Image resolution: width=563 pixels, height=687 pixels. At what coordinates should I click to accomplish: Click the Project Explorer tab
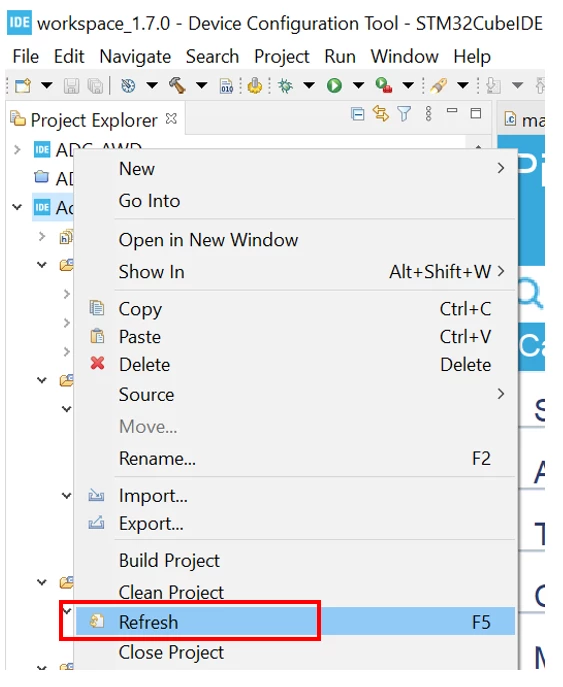(x=94, y=120)
